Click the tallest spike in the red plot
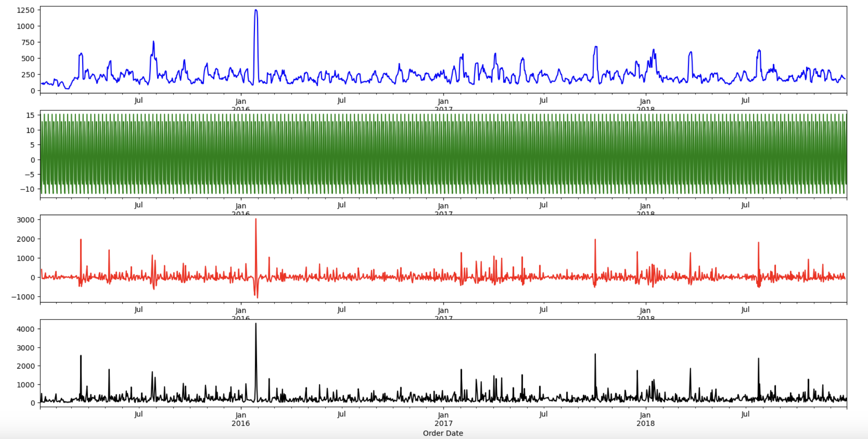The image size is (868, 439). click(x=256, y=220)
